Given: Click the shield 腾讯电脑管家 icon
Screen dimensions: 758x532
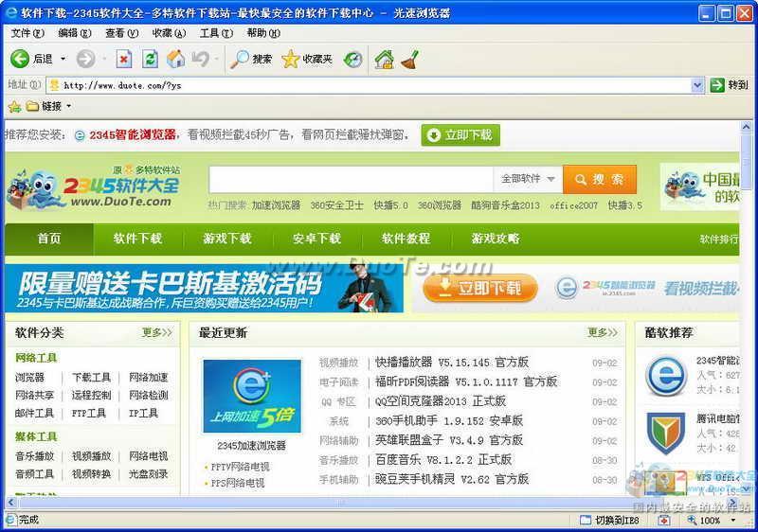Looking at the screenshot, I should (x=666, y=433).
